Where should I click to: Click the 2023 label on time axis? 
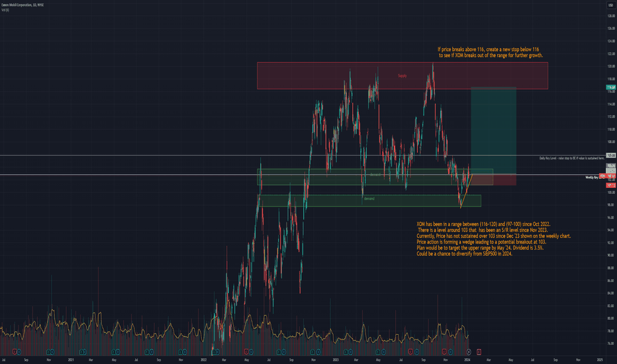[x=336, y=359]
